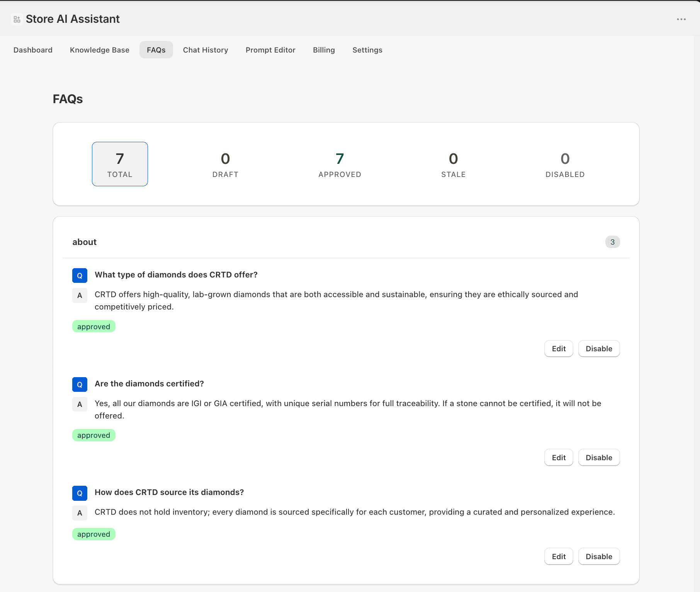Switch to the Chat History tab
This screenshot has height=592, width=700.
[x=206, y=50]
